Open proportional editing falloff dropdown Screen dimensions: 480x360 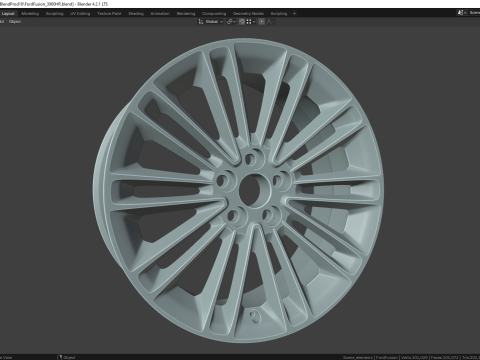(271, 22)
